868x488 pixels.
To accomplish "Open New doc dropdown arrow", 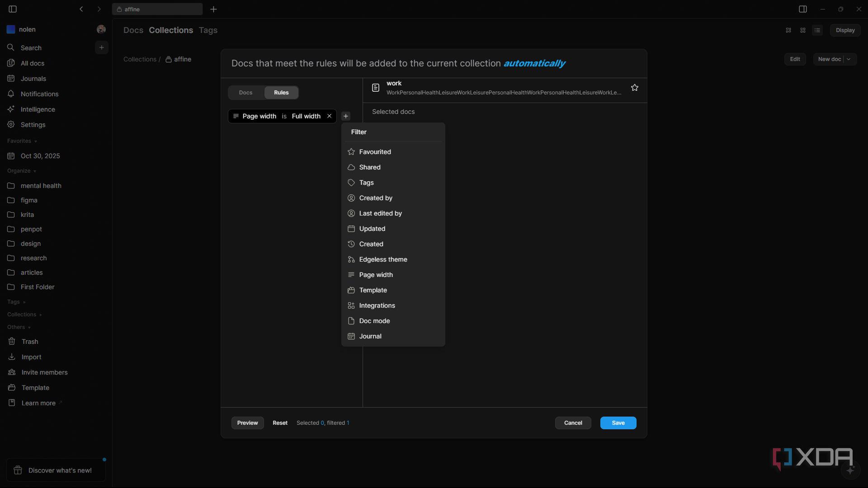I will click(849, 59).
